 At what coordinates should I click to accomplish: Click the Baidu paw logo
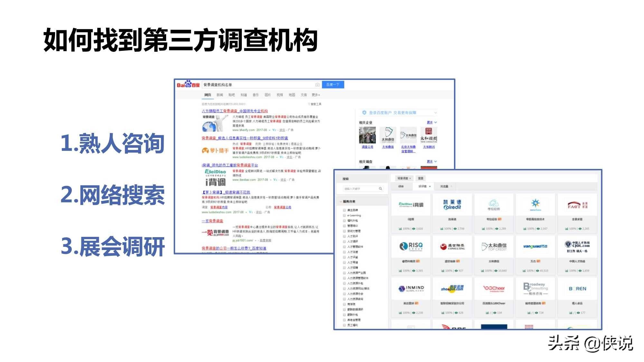pos(188,84)
